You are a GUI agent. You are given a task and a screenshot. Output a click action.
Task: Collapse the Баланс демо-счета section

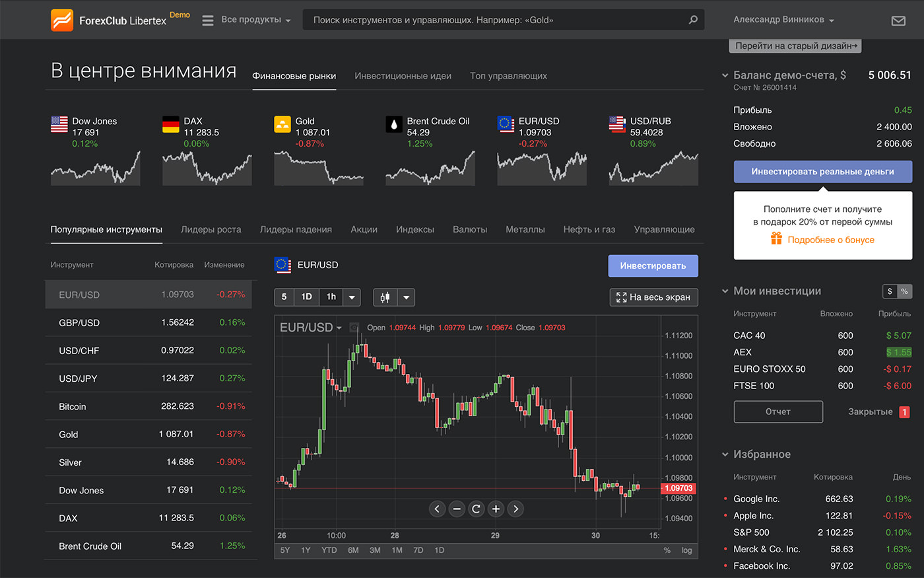(725, 76)
